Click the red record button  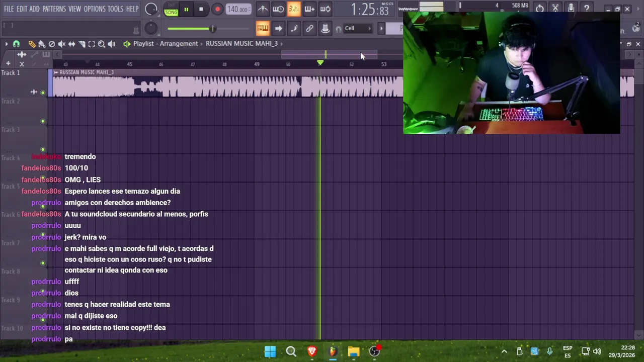click(x=217, y=9)
